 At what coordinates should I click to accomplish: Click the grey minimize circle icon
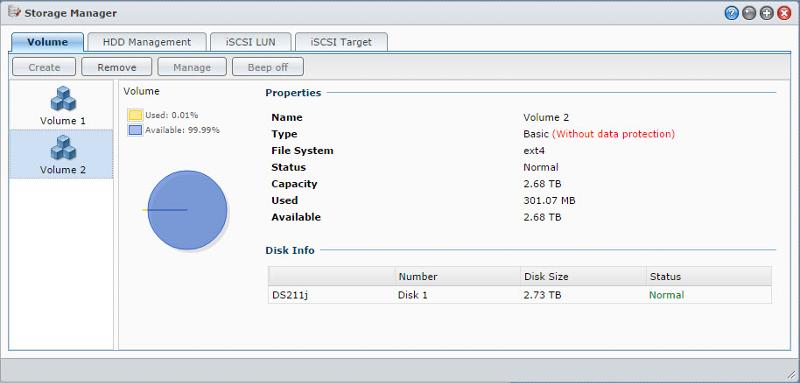(749, 13)
